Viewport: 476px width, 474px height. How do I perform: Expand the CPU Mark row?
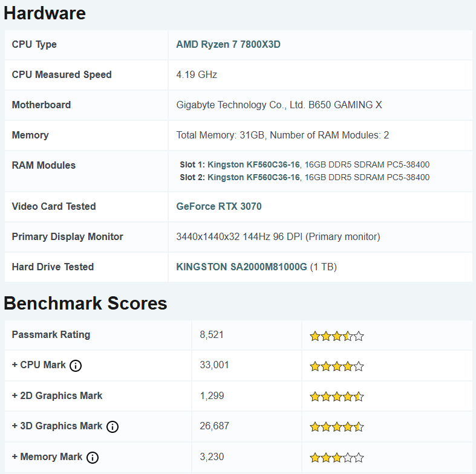tap(39, 365)
